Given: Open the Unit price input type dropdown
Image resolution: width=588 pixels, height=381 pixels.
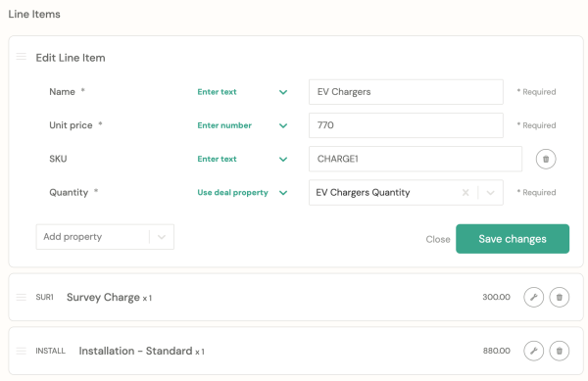Looking at the screenshot, I should pyautogui.click(x=242, y=125).
